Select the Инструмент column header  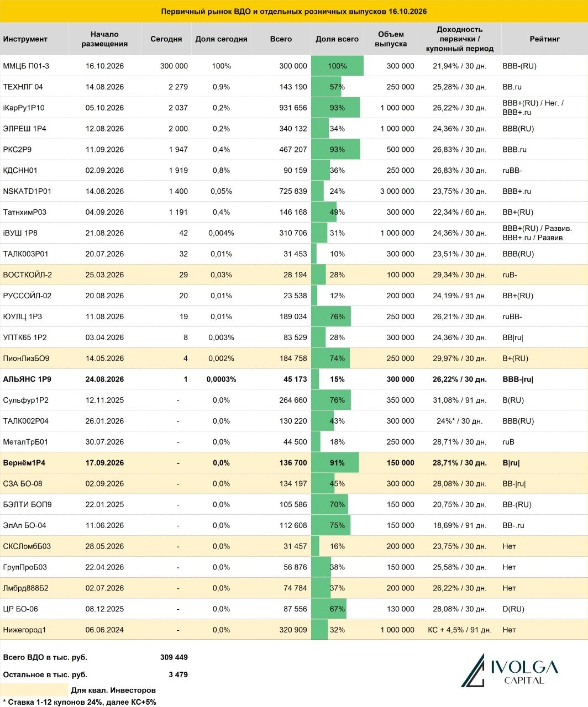click(25, 39)
